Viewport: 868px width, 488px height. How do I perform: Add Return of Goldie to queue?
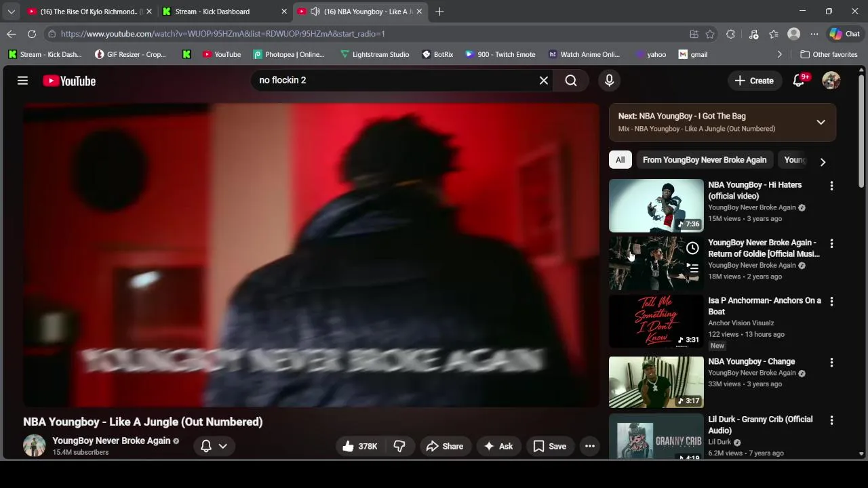692,268
